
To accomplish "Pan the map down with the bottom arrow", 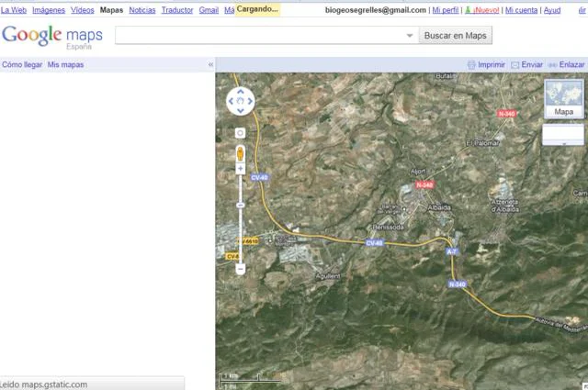I will click(241, 110).
